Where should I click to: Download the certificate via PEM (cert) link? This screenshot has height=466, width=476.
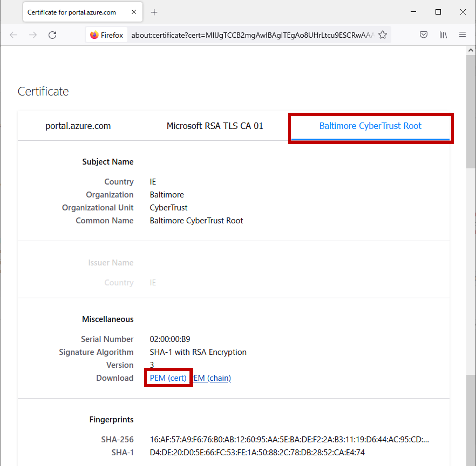[x=168, y=378]
